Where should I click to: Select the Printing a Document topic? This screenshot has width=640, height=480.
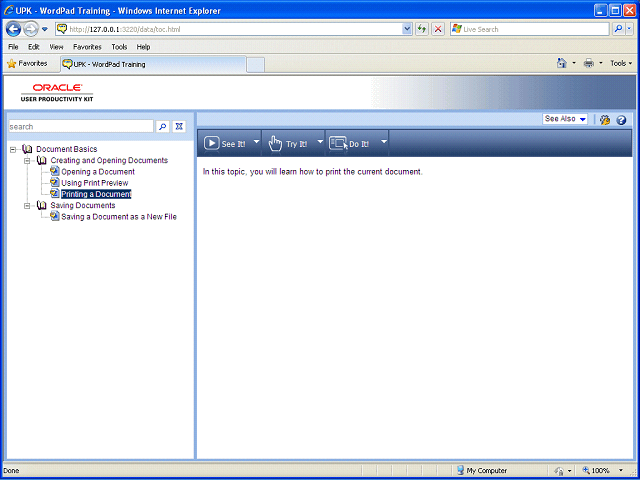point(96,194)
